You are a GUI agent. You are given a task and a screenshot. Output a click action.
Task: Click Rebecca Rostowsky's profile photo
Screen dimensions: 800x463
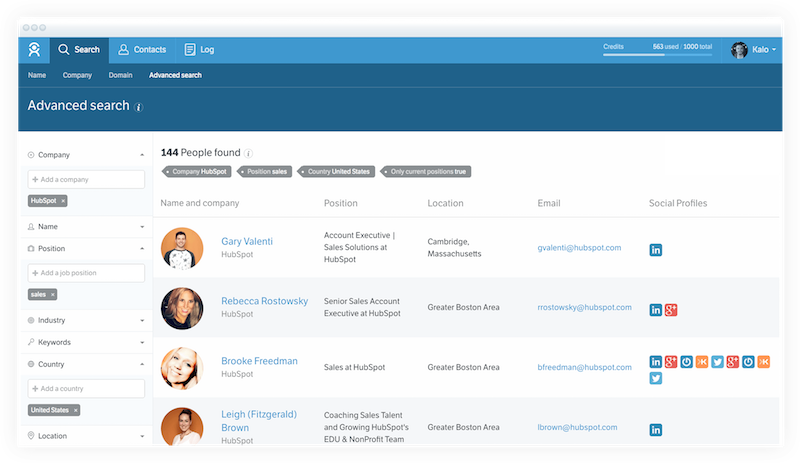coord(182,308)
